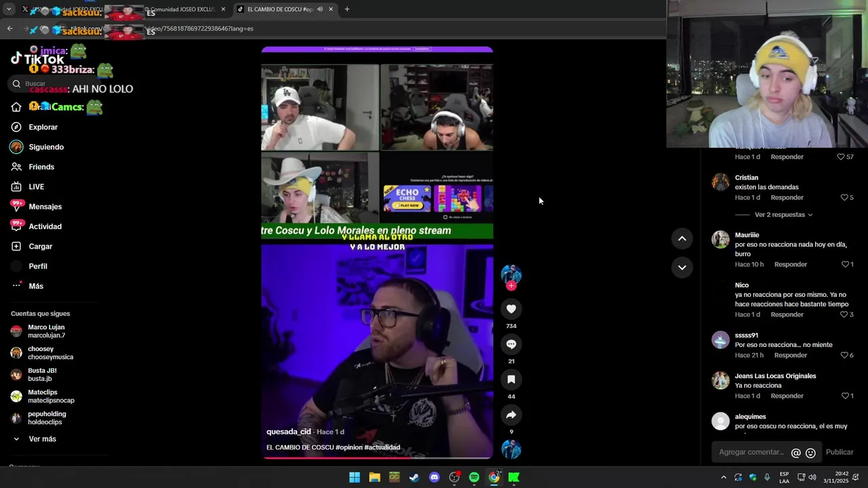Viewport: 868px width, 488px height.
Task: Open Busta JB! followed account
Action: (x=42, y=375)
